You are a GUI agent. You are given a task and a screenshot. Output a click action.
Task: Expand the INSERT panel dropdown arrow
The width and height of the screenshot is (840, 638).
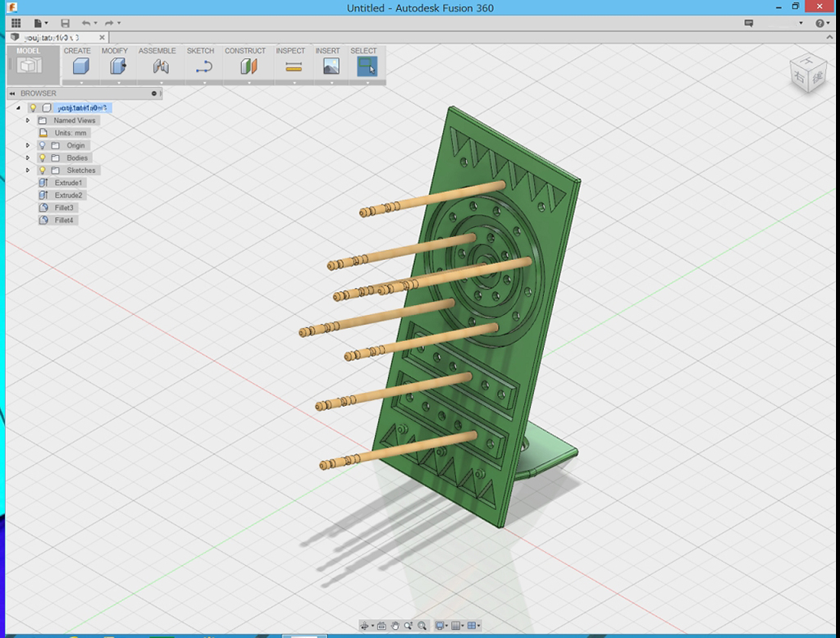331,83
